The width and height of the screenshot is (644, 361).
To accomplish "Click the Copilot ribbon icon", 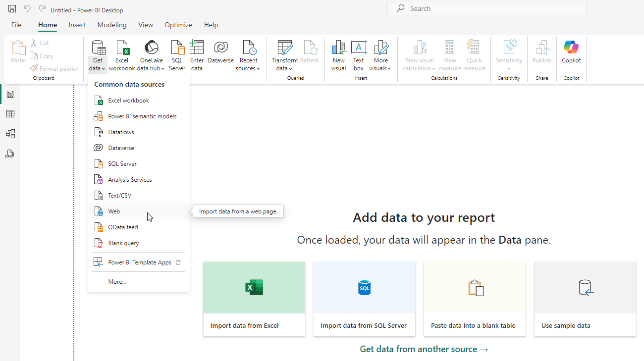I will [571, 52].
